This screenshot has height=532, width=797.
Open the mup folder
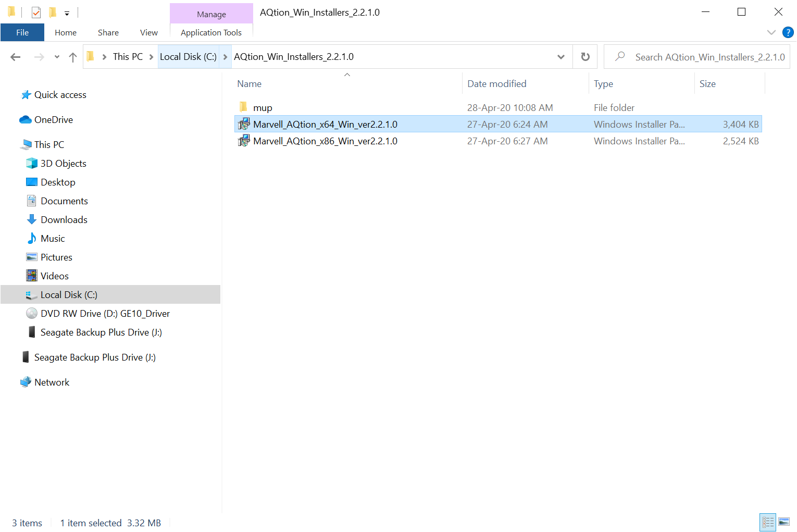263,108
